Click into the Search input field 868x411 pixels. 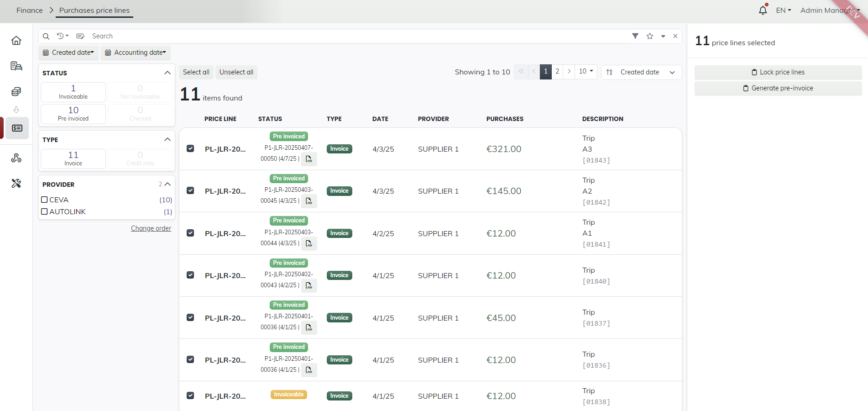coord(319,36)
